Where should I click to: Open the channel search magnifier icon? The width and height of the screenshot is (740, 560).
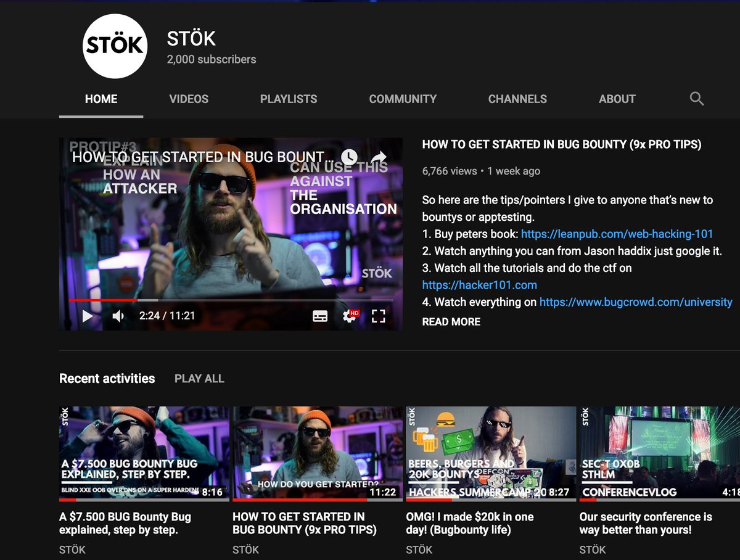click(x=696, y=99)
